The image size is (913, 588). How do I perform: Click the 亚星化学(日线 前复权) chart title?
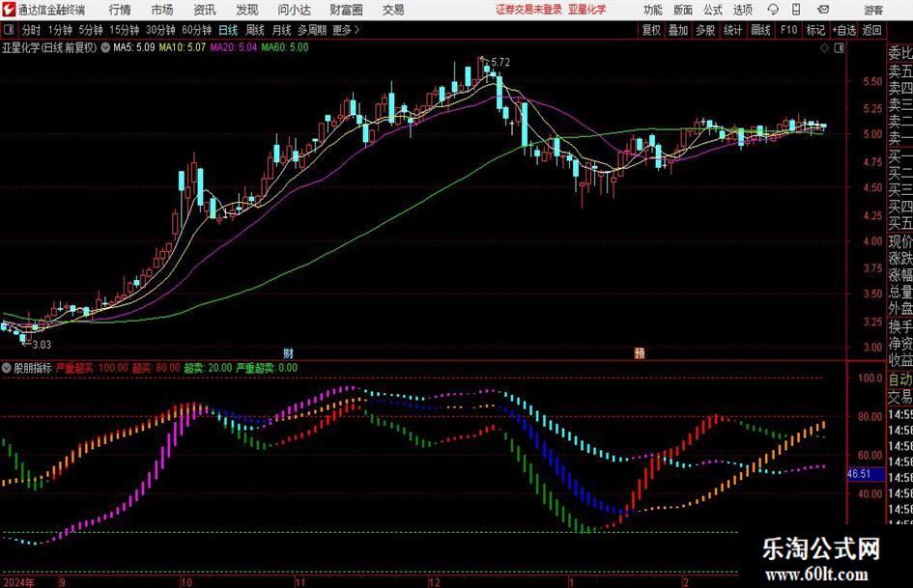tap(49, 47)
